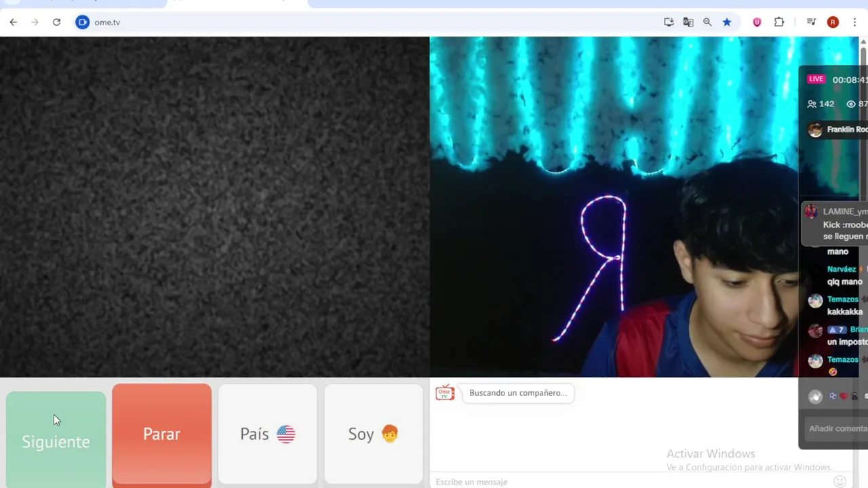Viewport: 868px width, 488px height.
Task: Click 'kakkakka' chat message
Action: 845,312
